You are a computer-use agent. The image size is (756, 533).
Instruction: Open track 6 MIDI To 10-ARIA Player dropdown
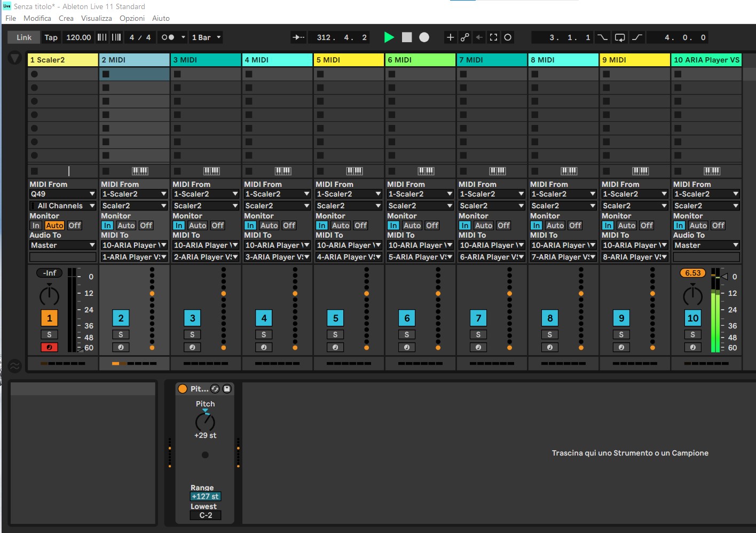tap(420, 245)
